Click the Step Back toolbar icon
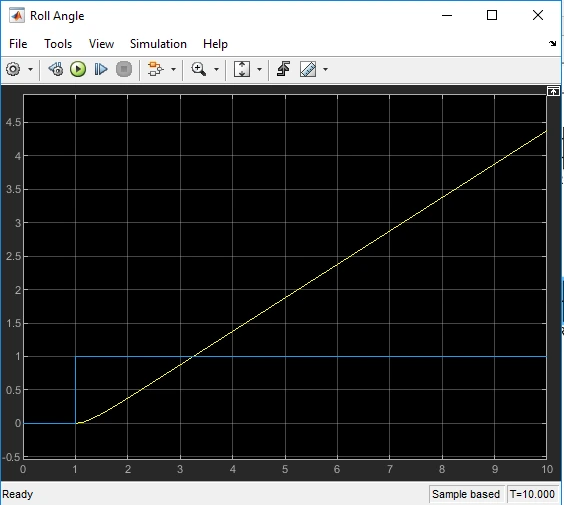Screen dimensions: 564x505 (x=56, y=69)
